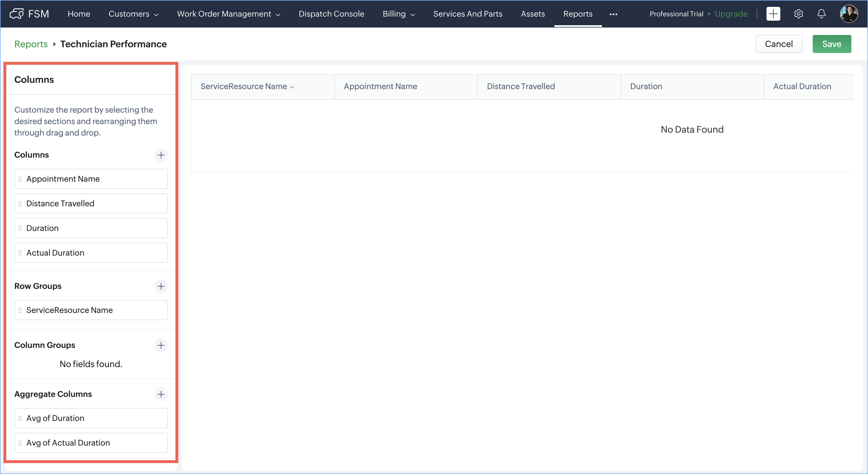Open the Assets tab
Image resolution: width=868 pixels, height=474 pixels.
pos(532,14)
